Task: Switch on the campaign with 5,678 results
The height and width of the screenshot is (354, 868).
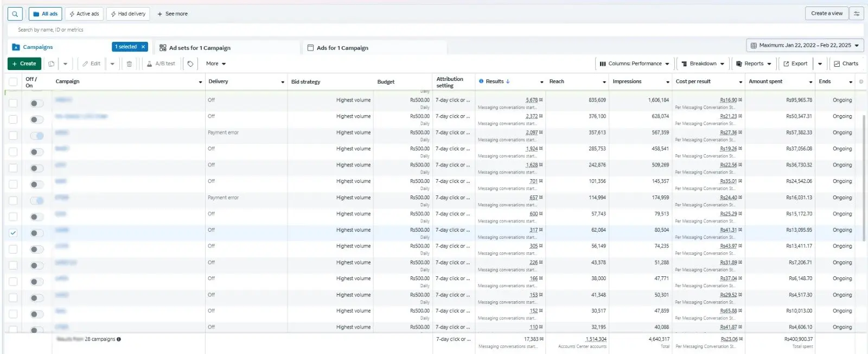Action: pos(36,103)
